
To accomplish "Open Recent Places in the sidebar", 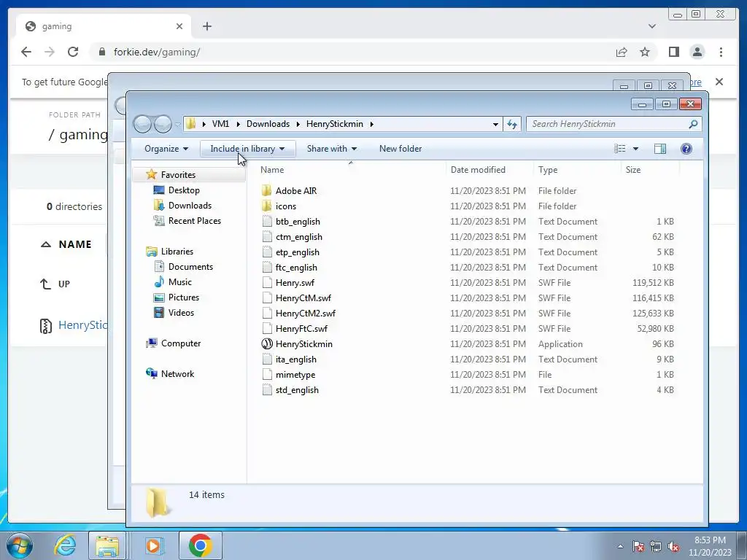I will pyautogui.click(x=194, y=220).
